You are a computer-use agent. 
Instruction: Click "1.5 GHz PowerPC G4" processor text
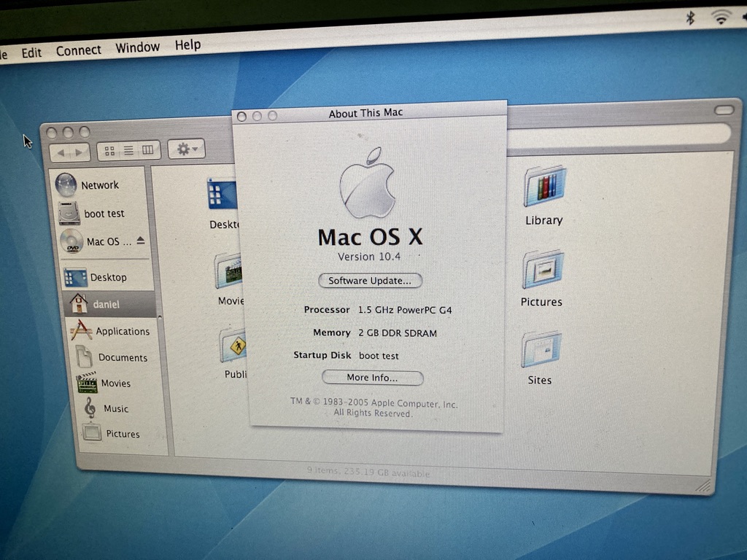tap(405, 310)
